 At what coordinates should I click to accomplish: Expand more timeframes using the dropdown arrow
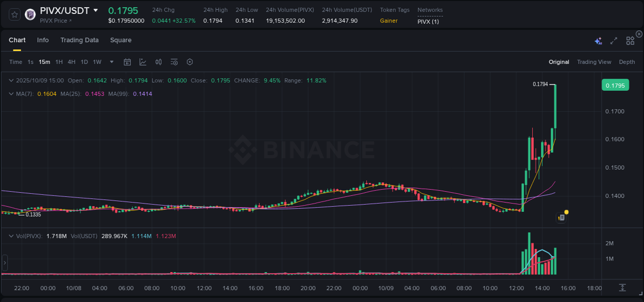(111, 62)
